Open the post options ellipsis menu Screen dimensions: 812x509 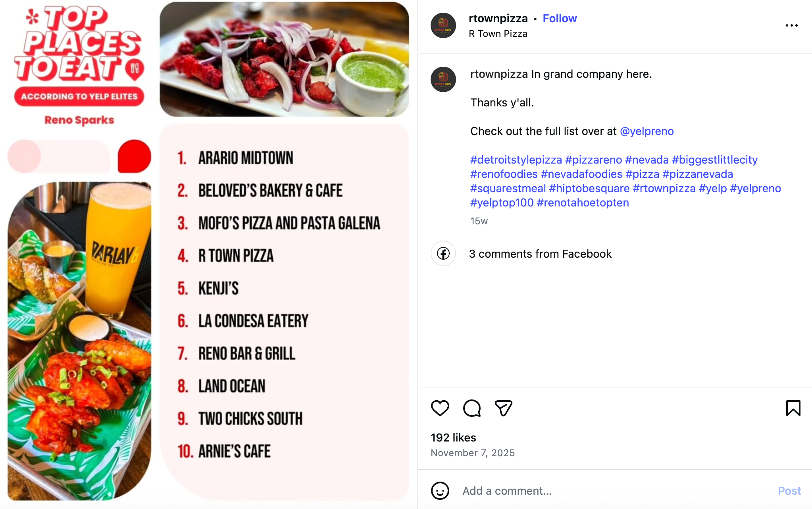[x=792, y=25]
